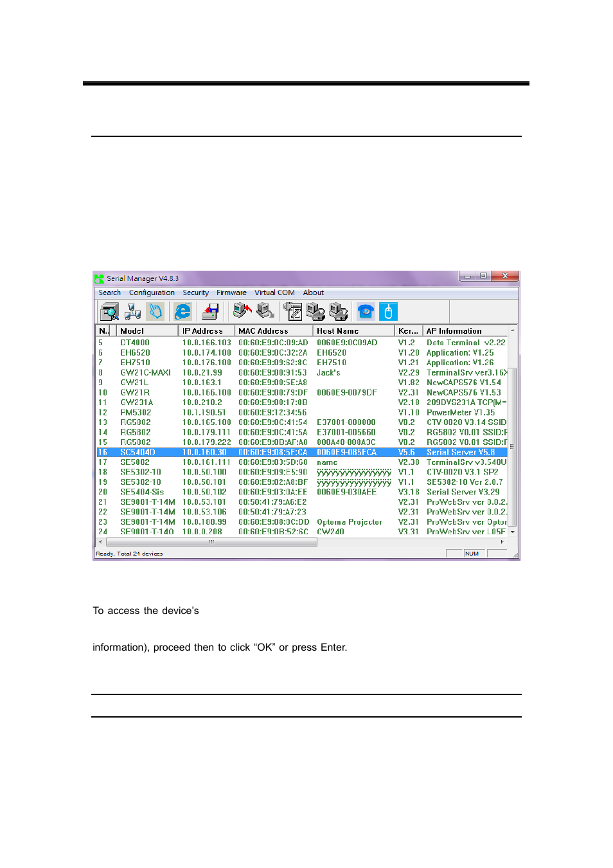This screenshot has height=868, width=613.
Task: Select the PM5302 device row
Action: (x=302, y=412)
